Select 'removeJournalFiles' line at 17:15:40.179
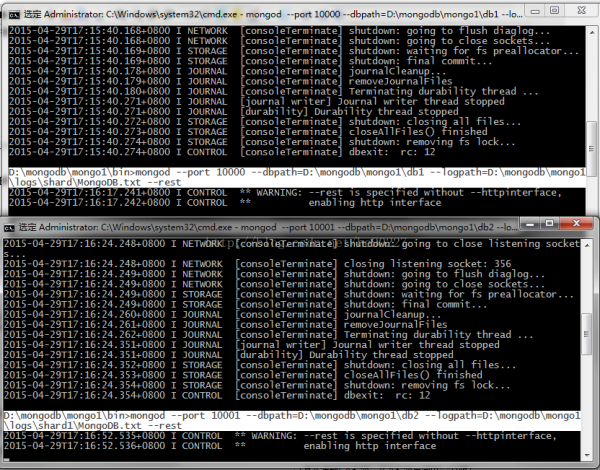This screenshot has height=470, width=600. [230, 81]
